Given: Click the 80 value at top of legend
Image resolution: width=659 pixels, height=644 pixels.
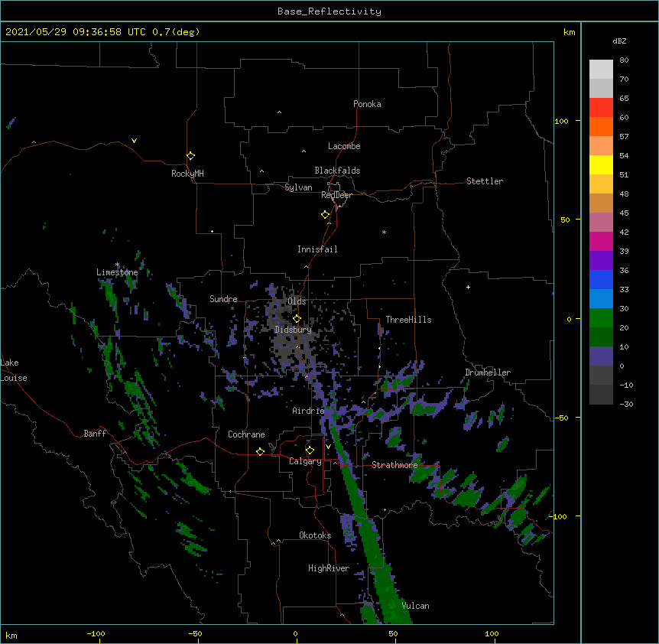Looking at the screenshot, I should point(624,60).
